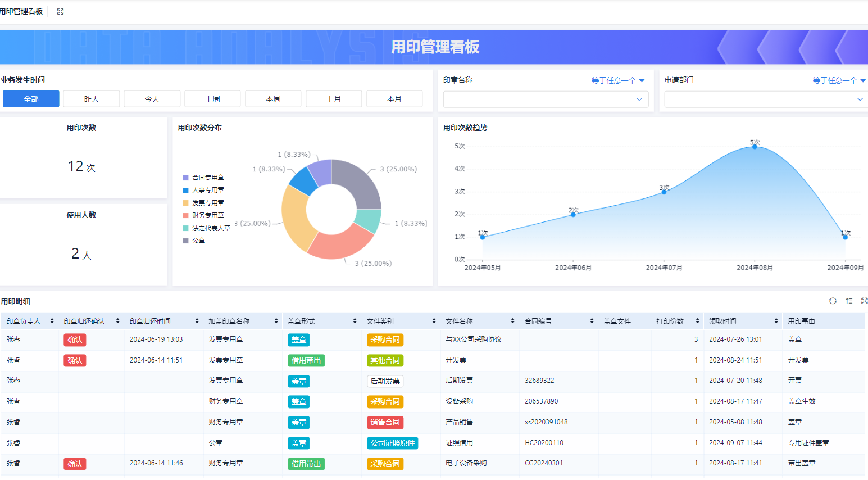Viewport: 868px width, 480px height.
Task: Maximize the 用印明细 table panel
Action: tap(864, 301)
